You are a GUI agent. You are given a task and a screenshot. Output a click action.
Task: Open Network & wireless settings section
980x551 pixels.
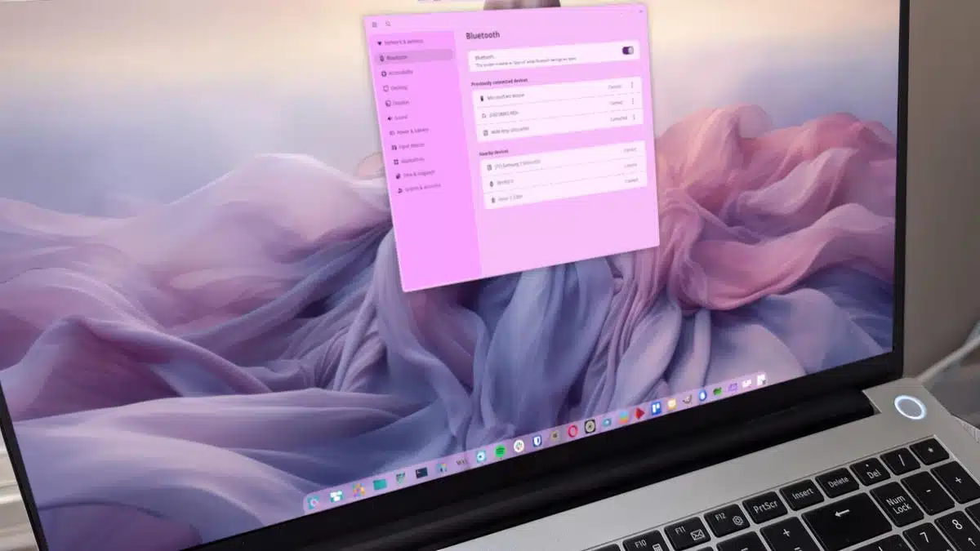400,42
